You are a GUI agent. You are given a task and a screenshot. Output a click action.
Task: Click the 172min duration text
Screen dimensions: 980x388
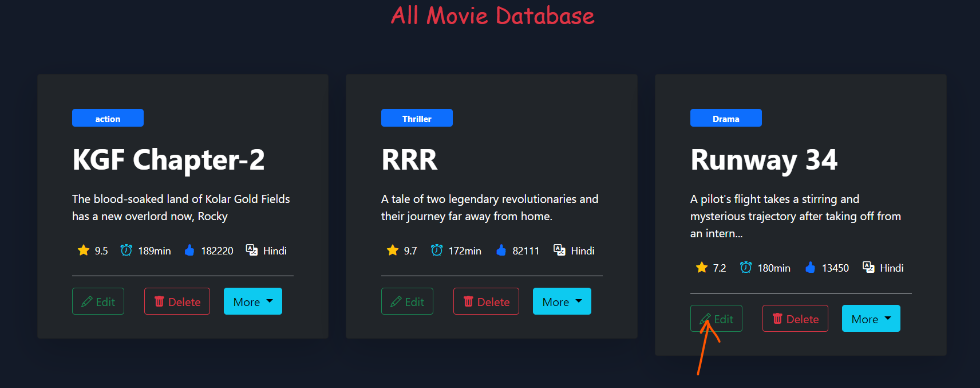pyautogui.click(x=465, y=251)
